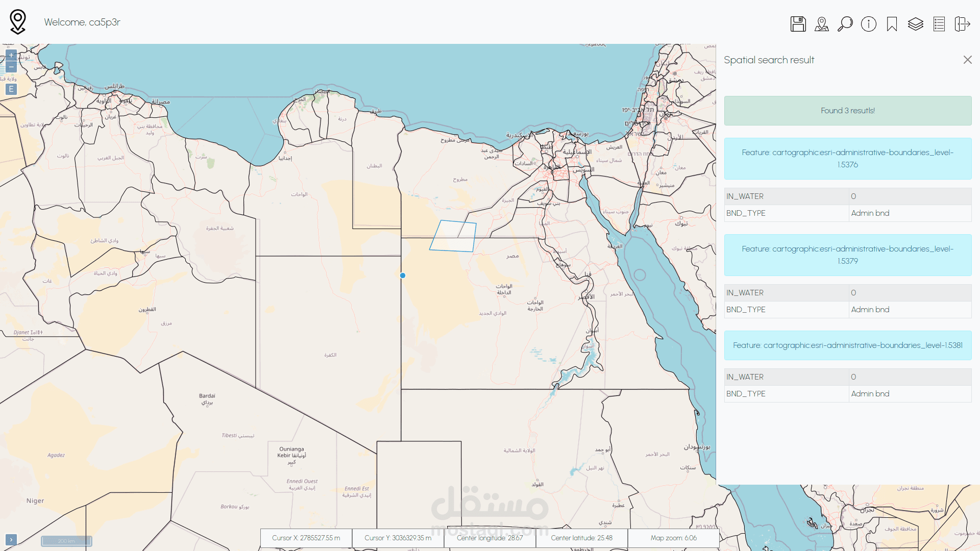Click the E map extent button
The height and width of the screenshot is (551, 980).
click(x=11, y=89)
